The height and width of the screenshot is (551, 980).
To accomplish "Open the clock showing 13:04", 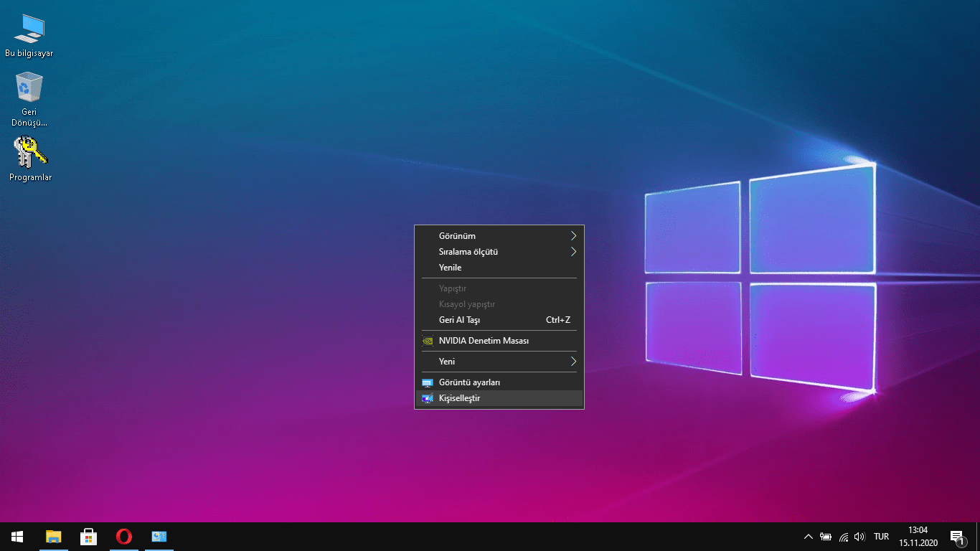I will pos(918,537).
